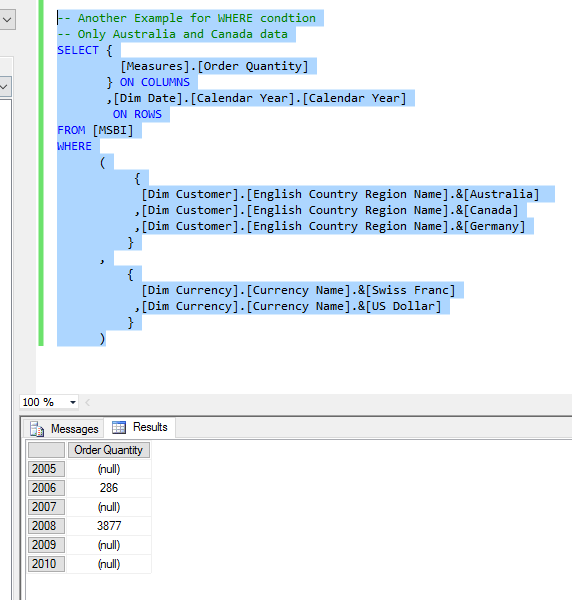The height and width of the screenshot is (600, 572).
Task: Select the 2006 row header
Action: tap(46, 488)
